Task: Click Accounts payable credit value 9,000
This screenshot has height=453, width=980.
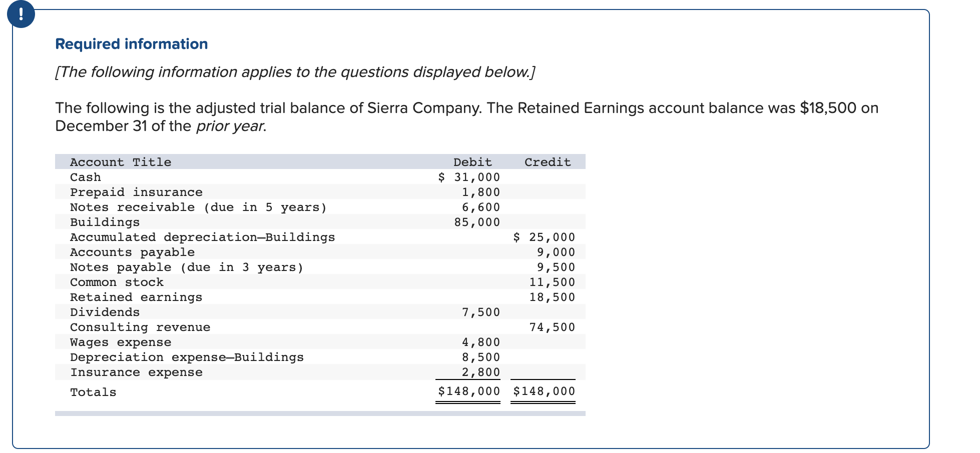Action: 556,252
